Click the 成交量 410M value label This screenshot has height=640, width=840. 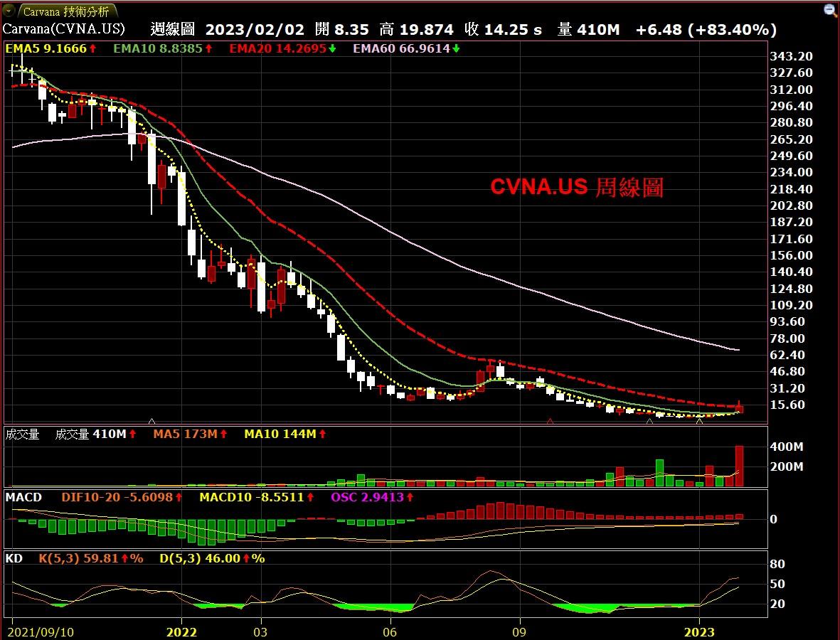pyautogui.click(x=90, y=434)
